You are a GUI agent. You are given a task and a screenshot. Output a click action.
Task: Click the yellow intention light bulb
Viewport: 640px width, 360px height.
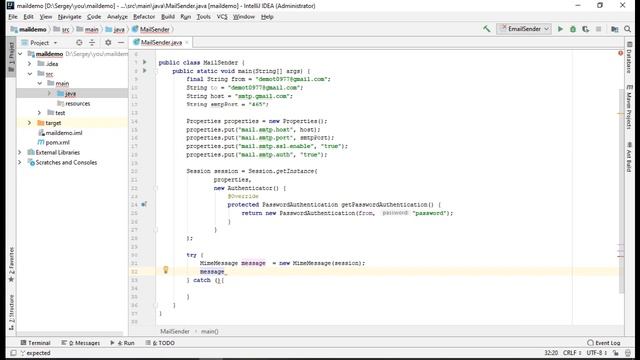[166, 270]
